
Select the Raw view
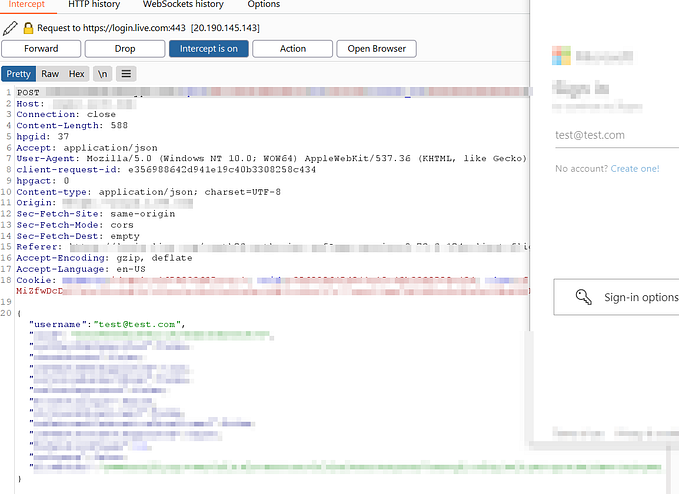[50, 74]
